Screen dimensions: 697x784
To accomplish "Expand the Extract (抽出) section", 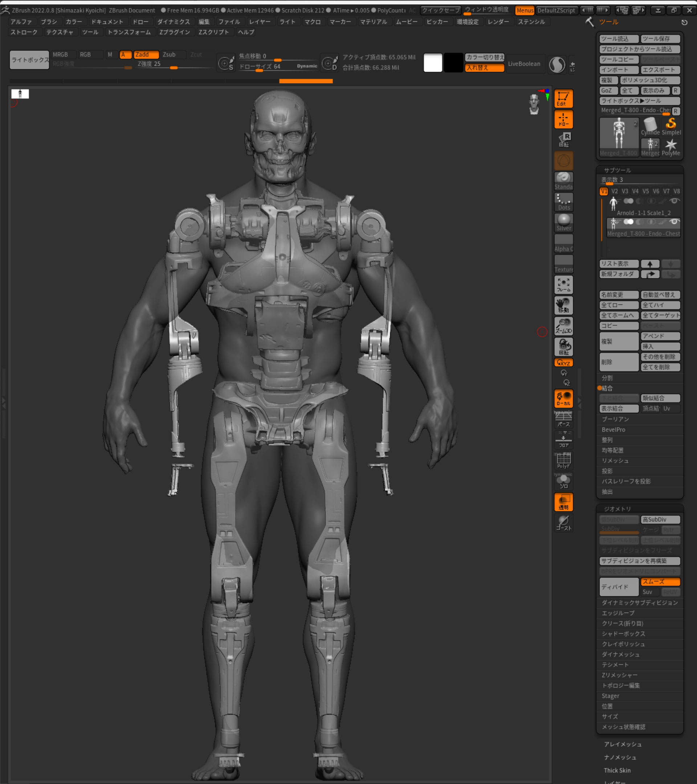I will (607, 492).
